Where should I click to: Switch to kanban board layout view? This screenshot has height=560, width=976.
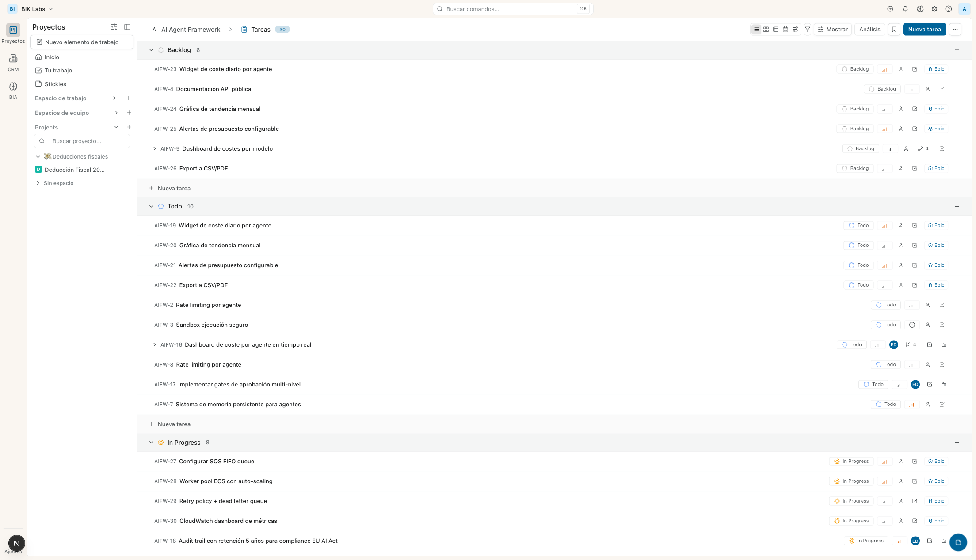[x=766, y=30]
